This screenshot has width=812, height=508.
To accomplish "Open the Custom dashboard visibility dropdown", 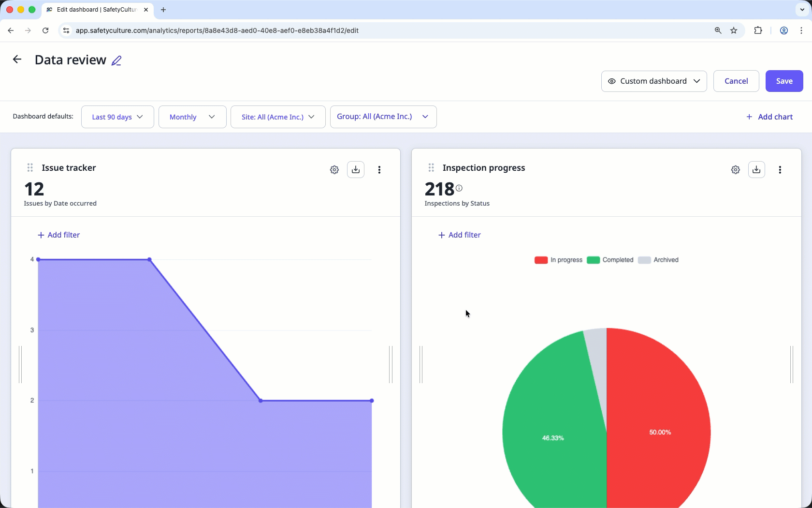I will tap(654, 81).
